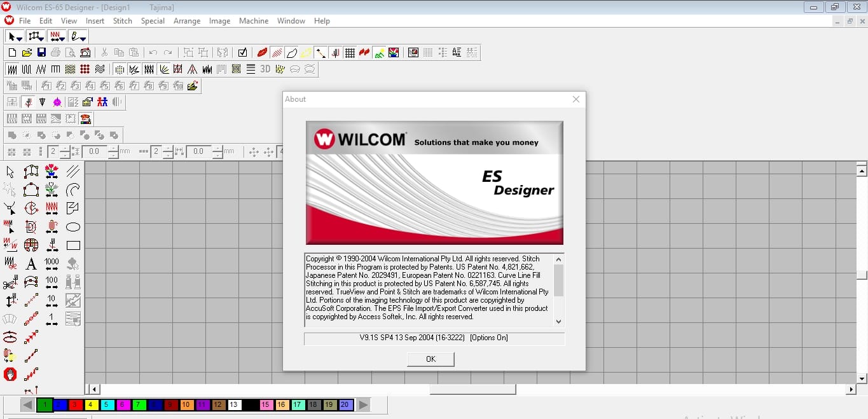Click the red Stop hand icon
This screenshot has height=419, width=868.
10,374
